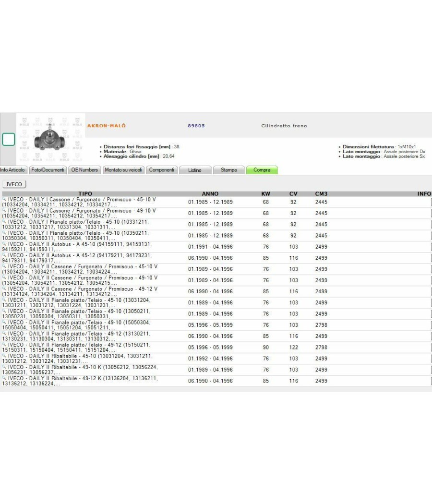Click the ANNO column header

tap(210, 194)
